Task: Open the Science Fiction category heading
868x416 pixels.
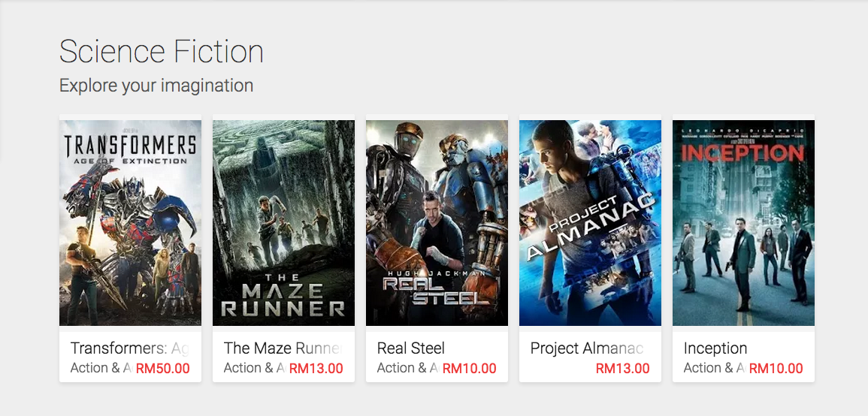Action: point(162,52)
